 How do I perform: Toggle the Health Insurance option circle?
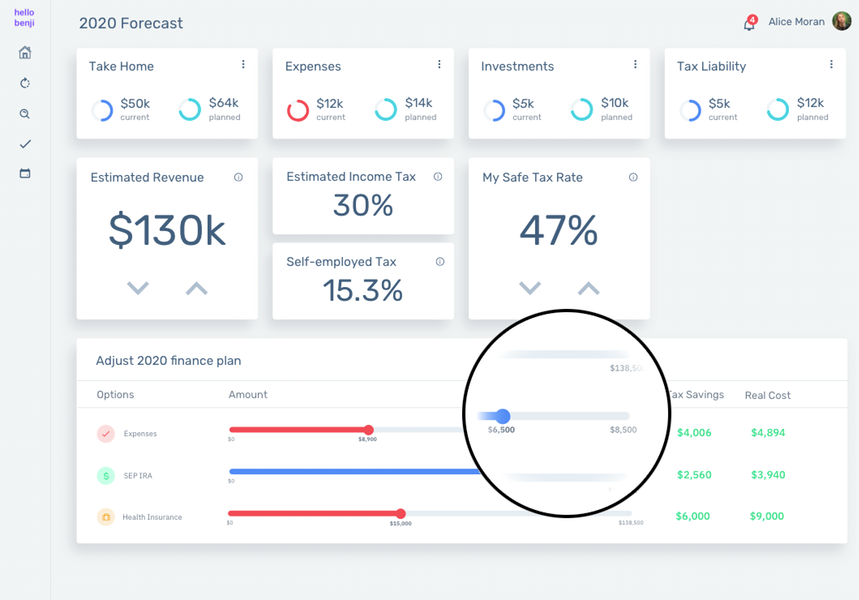(106, 517)
